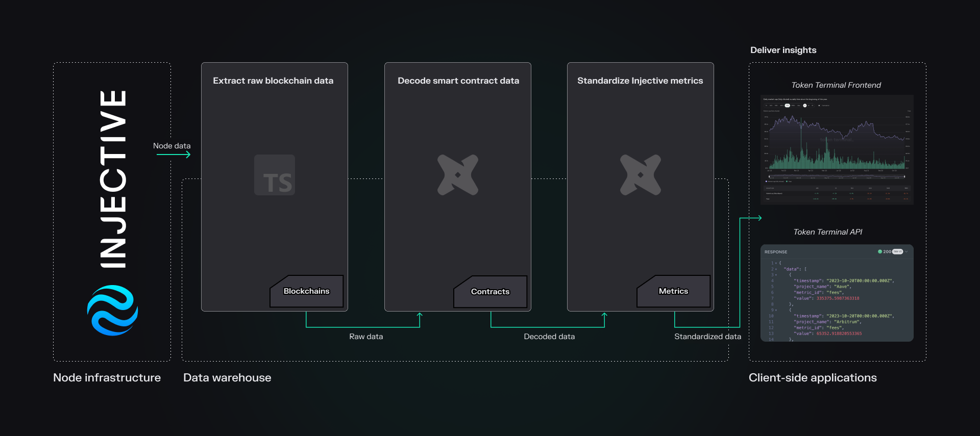Click the "data": [ line in JSON
980x436 pixels.
click(795, 269)
